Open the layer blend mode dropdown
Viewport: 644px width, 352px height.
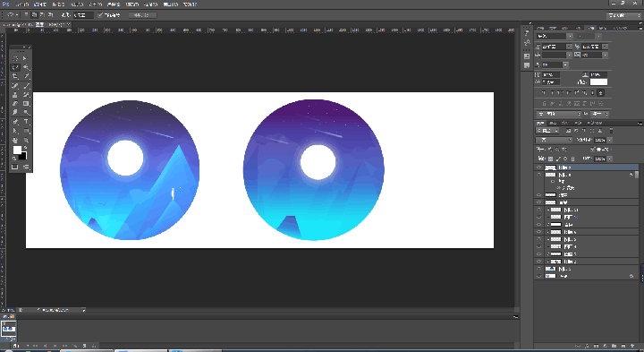pyautogui.click(x=554, y=140)
